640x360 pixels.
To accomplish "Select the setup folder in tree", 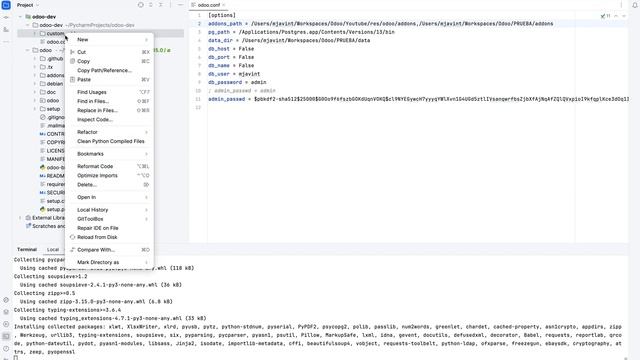I will [x=53, y=109].
